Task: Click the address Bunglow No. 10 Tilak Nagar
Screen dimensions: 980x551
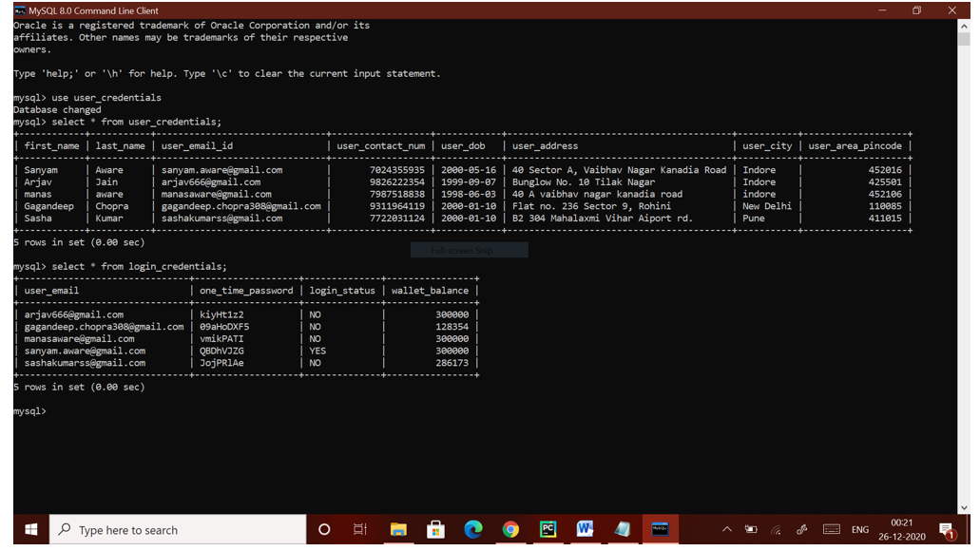Action: [x=583, y=181]
